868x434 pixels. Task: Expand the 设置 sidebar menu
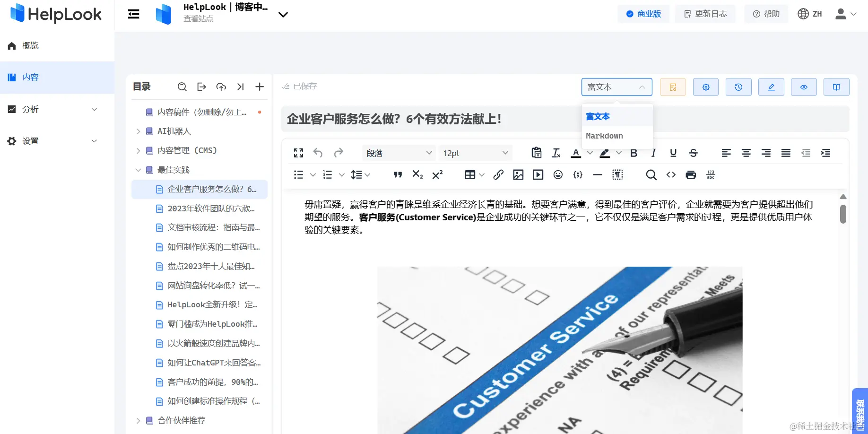click(57, 141)
